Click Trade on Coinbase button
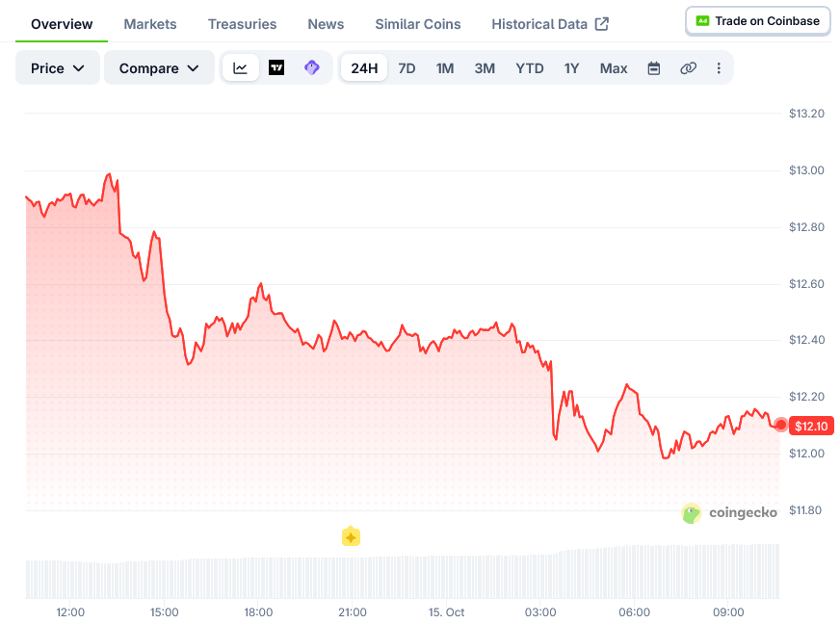Image resolution: width=840 pixels, height=624 pixels. click(758, 21)
